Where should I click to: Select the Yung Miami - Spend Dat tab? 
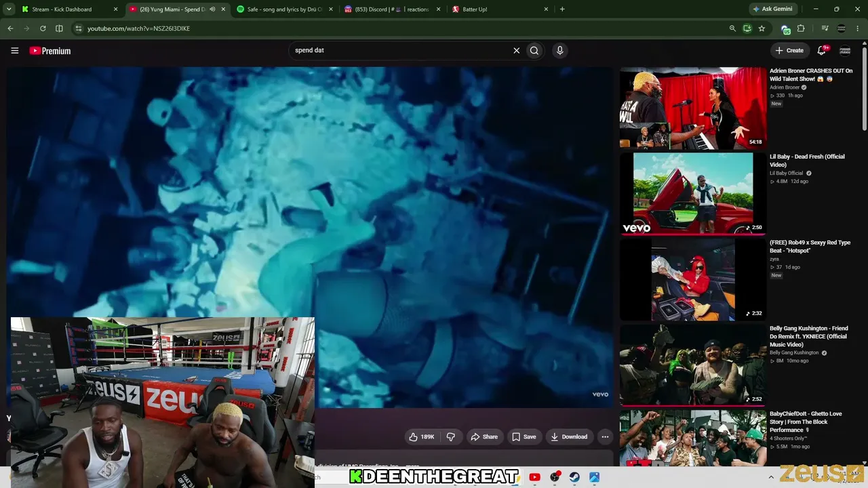173,9
